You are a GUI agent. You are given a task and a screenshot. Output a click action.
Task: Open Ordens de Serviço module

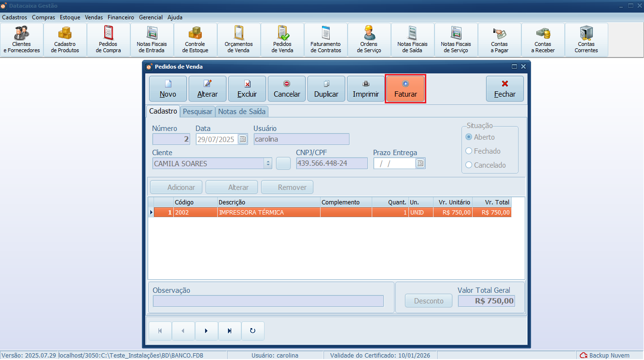click(369, 40)
